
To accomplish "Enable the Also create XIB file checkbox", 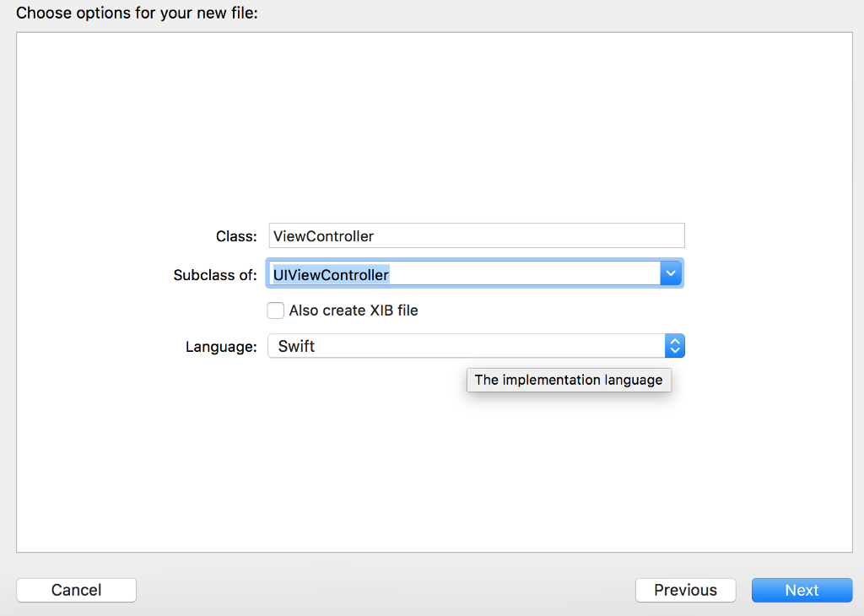I will click(275, 311).
